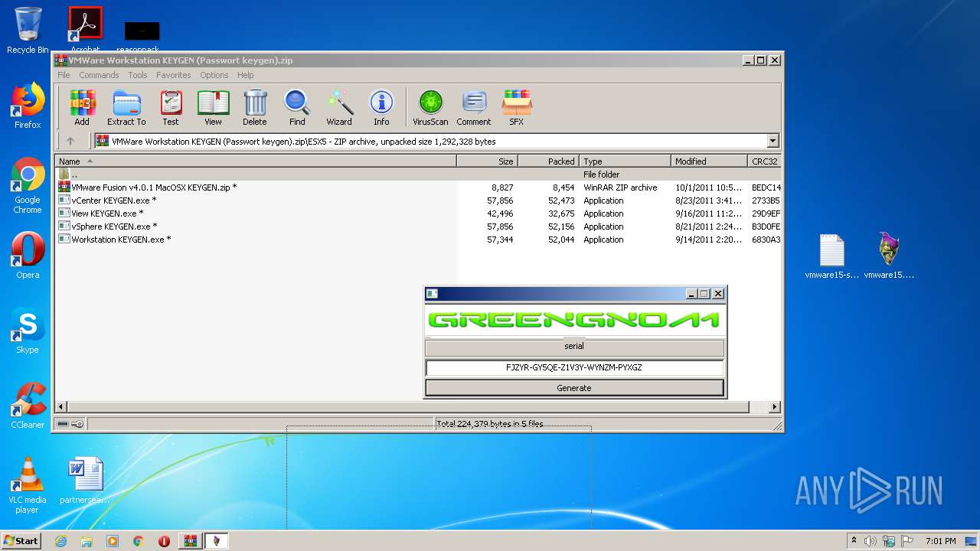Sort by Name column header
Viewport: 980px width, 551px height.
point(256,161)
